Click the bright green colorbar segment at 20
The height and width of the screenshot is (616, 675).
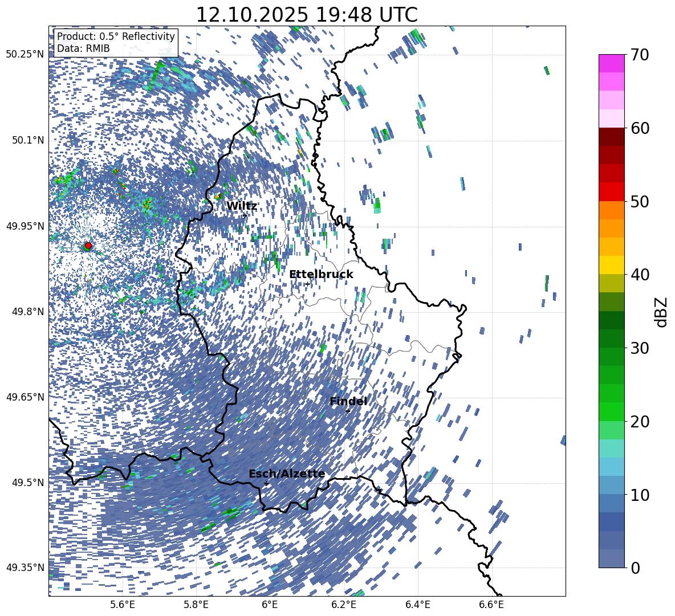pos(611,411)
